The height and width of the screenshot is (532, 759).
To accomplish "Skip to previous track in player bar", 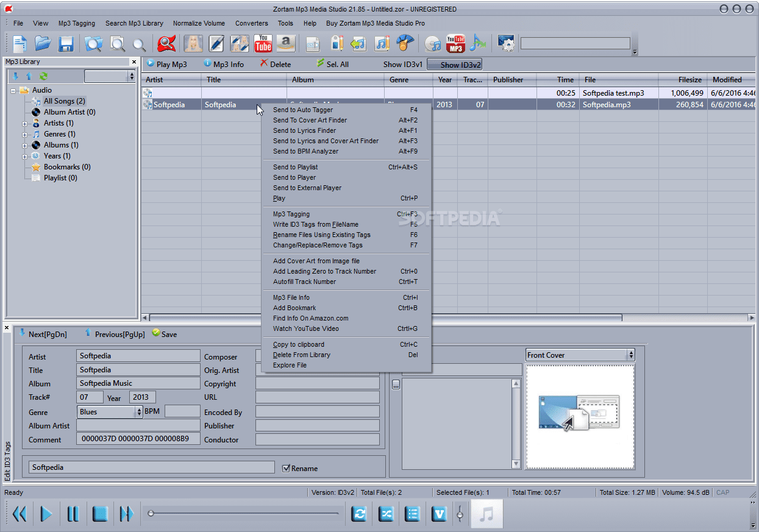I will tap(20, 514).
